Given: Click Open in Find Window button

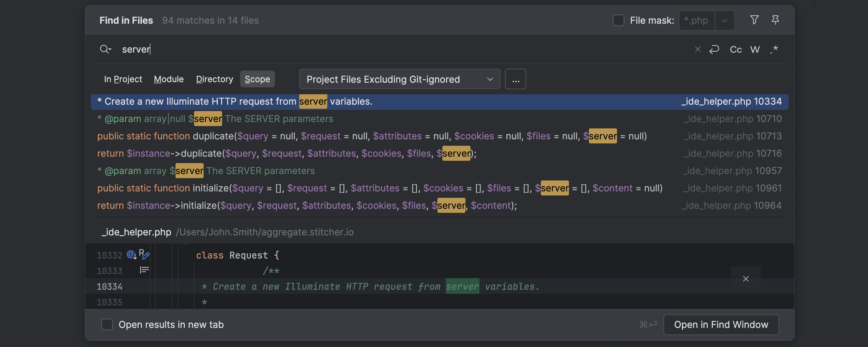Looking at the screenshot, I should [721, 324].
